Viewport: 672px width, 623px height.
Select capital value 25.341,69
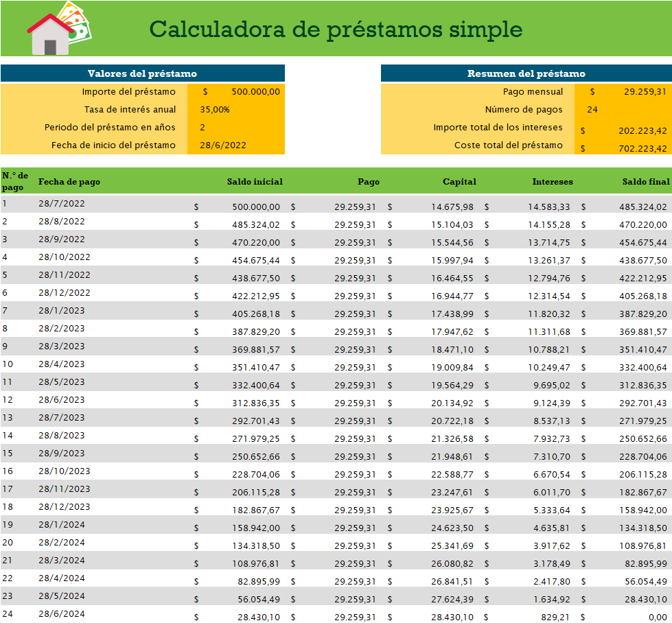(452, 546)
